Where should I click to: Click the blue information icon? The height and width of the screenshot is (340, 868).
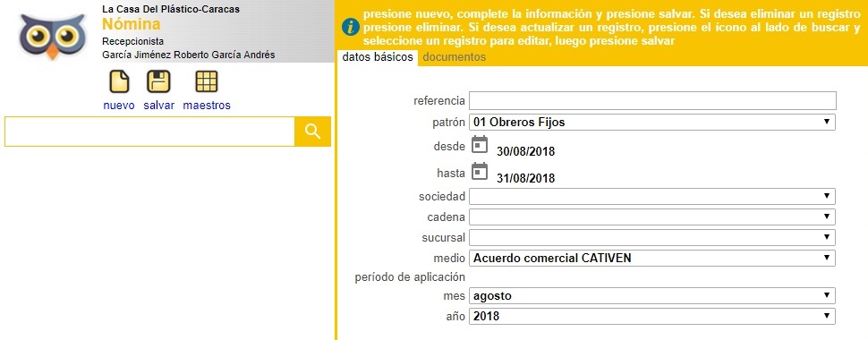(x=351, y=26)
